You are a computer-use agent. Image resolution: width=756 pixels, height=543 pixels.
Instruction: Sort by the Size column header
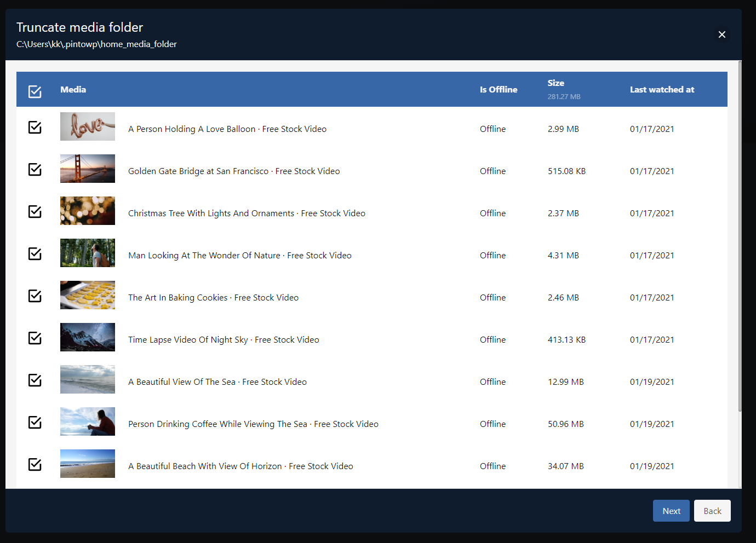[x=556, y=83]
